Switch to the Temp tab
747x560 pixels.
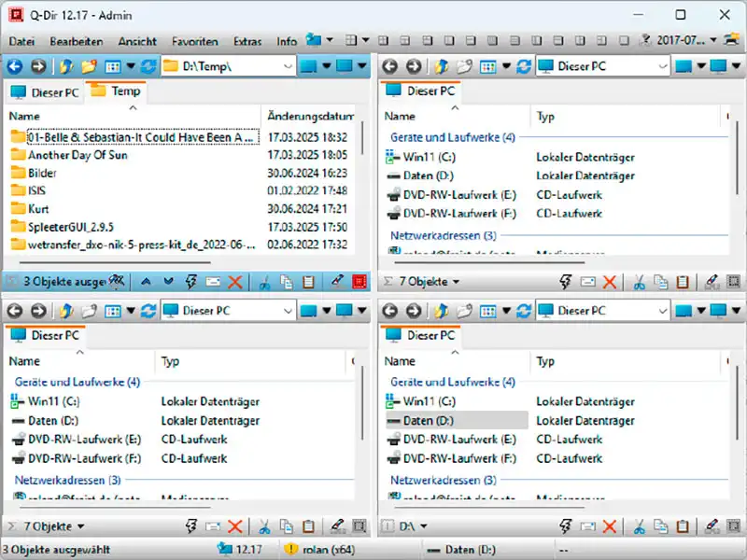117,92
